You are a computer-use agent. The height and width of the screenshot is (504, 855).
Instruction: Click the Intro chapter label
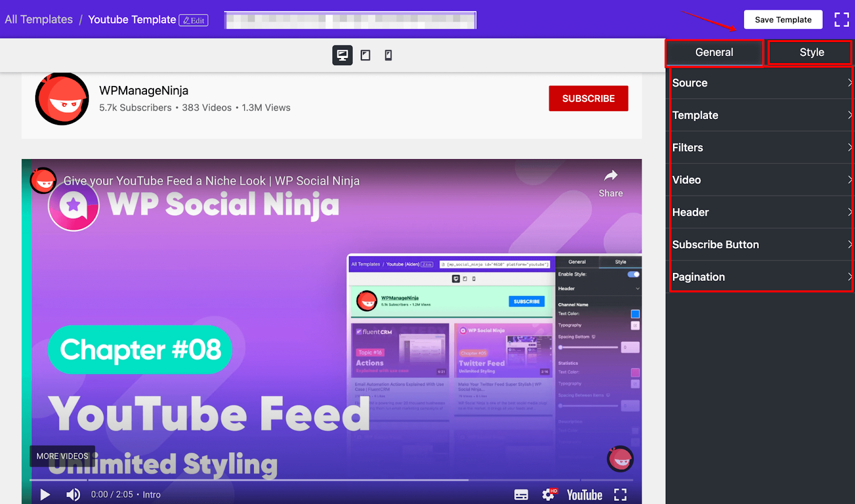tap(152, 495)
